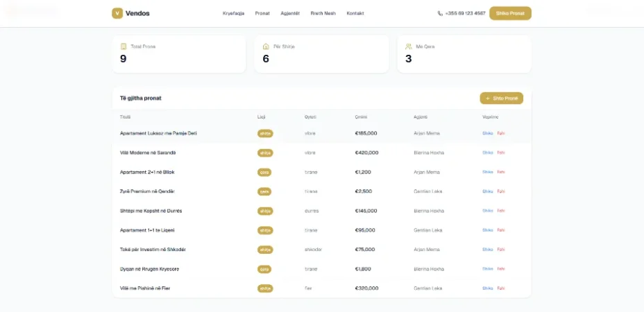This screenshot has width=644, height=312.
Task: Click the Veprime column header
Action: coord(490,117)
